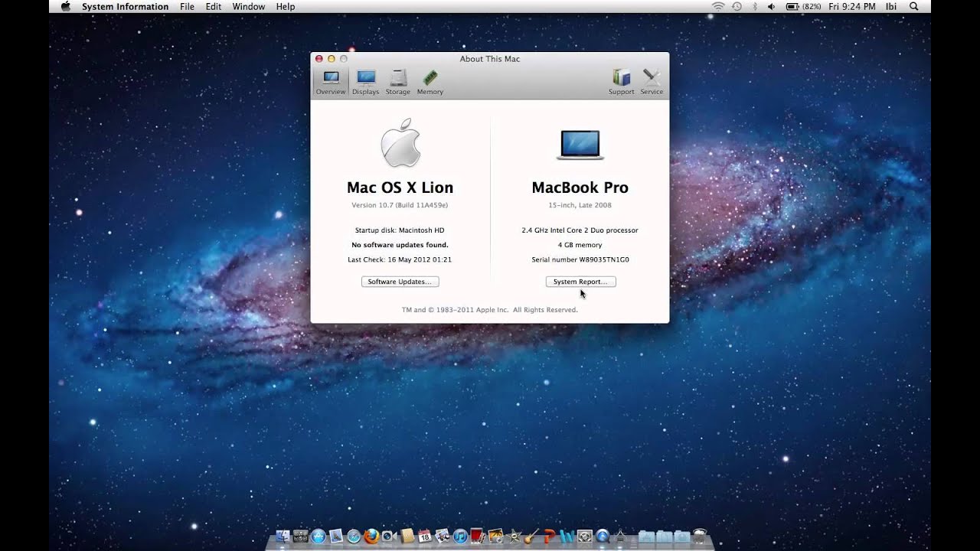Launch iMovie star icon in Dock
The image size is (980, 551).
tap(514, 536)
